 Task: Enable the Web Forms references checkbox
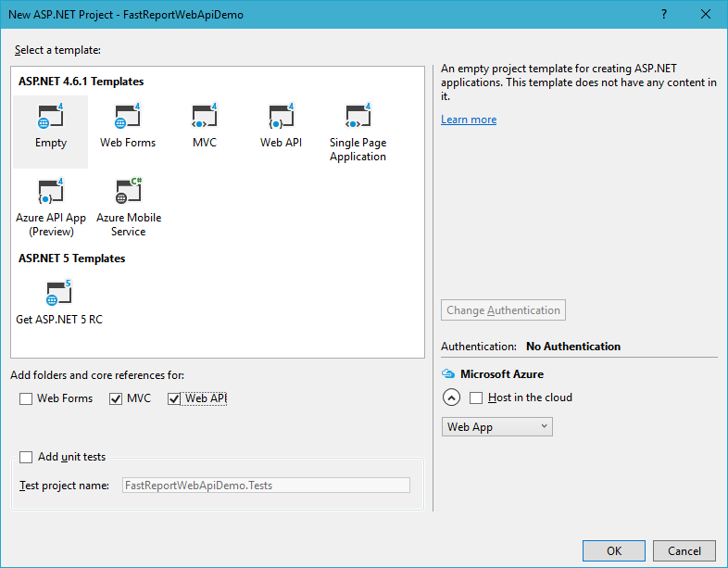click(x=26, y=399)
